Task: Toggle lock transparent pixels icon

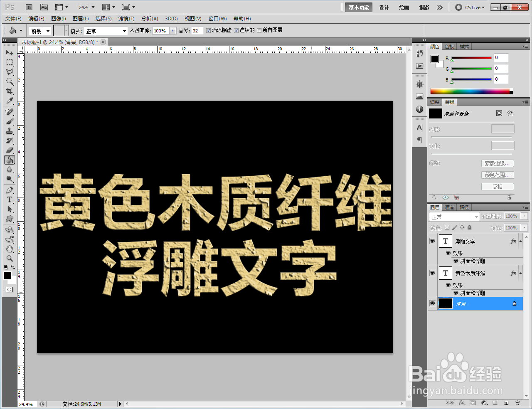Action: 447,227
